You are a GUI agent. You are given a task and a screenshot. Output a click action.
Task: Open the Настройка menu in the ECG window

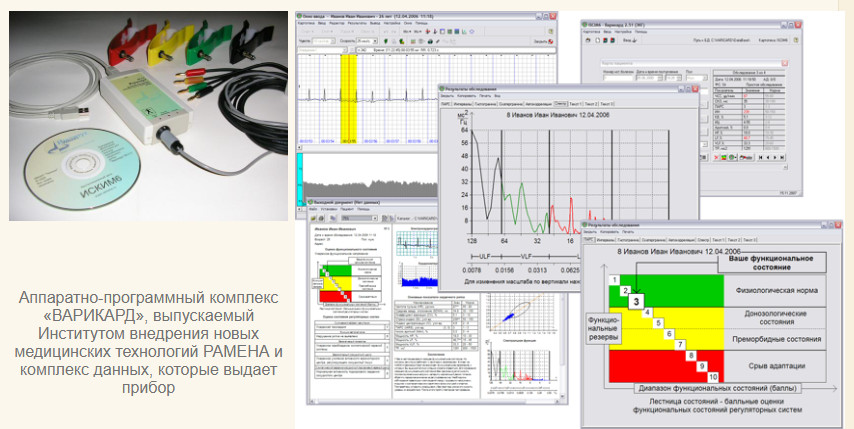tap(390, 23)
